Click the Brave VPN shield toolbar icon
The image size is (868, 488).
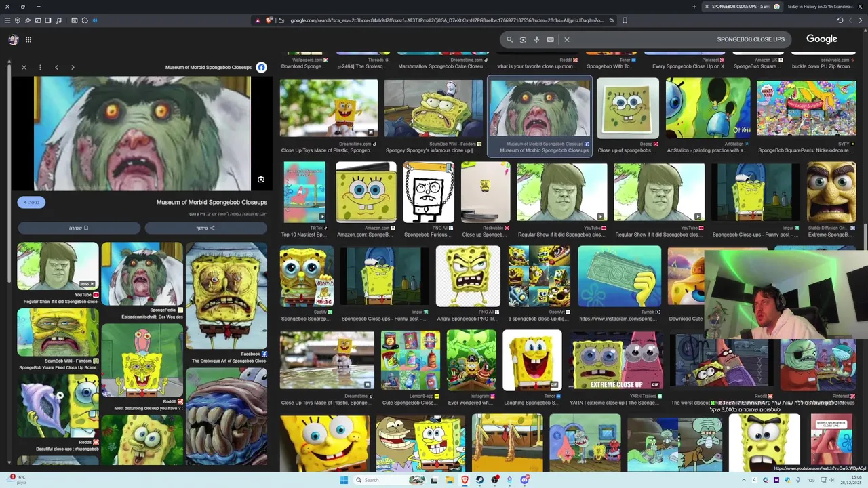tap(18, 20)
